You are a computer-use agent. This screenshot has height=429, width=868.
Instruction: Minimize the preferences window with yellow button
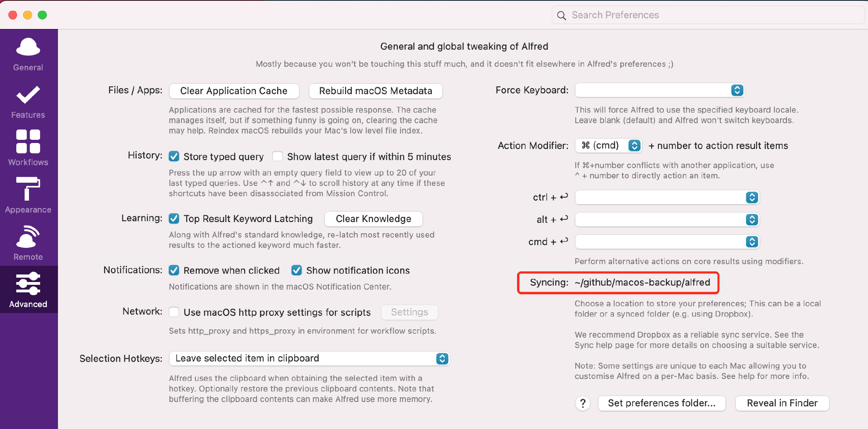click(27, 15)
